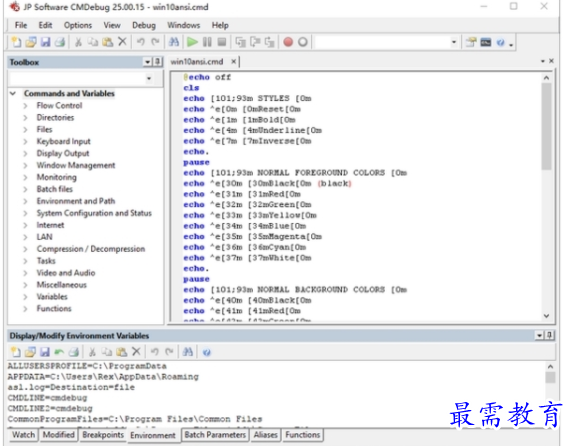Click the Step Over debug icon
Image resolution: width=571 pixels, height=446 pixels.
point(255,42)
